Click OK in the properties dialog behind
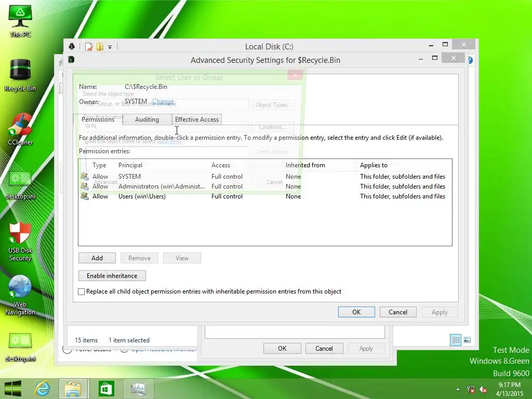Viewport: 532px width, 399px height. (x=282, y=349)
